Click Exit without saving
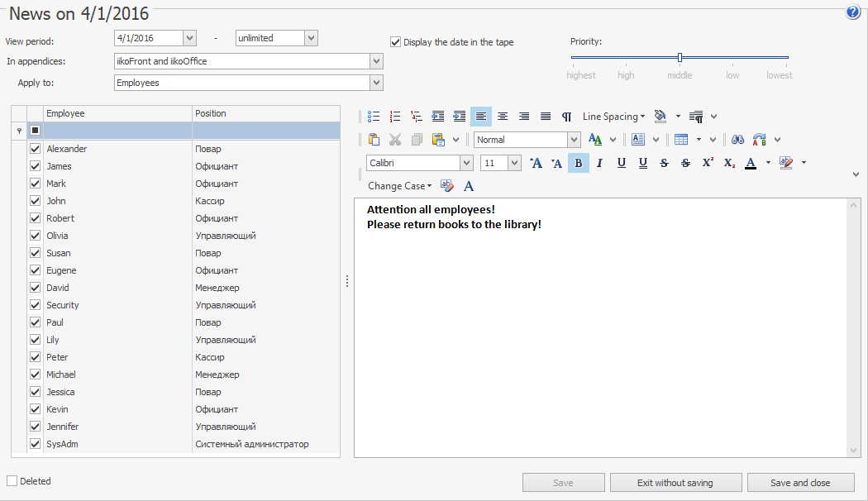This screenshot has width=868, height=501. coord(675,483)
